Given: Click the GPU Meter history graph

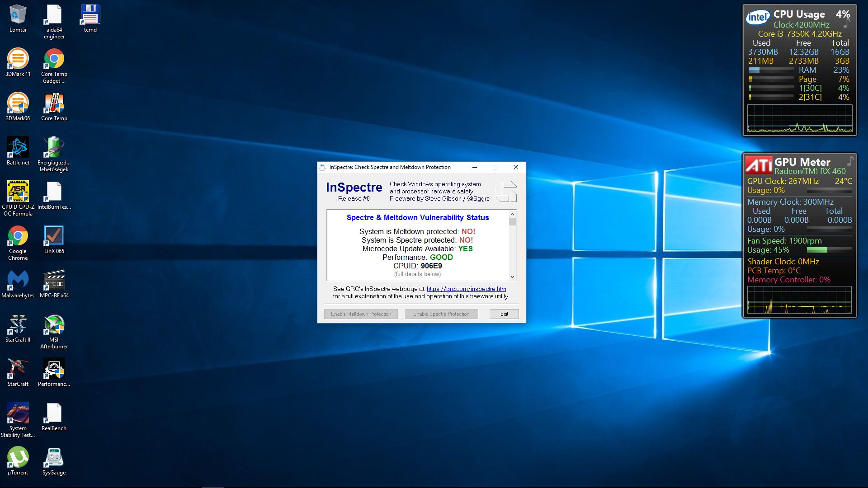Looking at the screenshot, I should tap(799, 300).
